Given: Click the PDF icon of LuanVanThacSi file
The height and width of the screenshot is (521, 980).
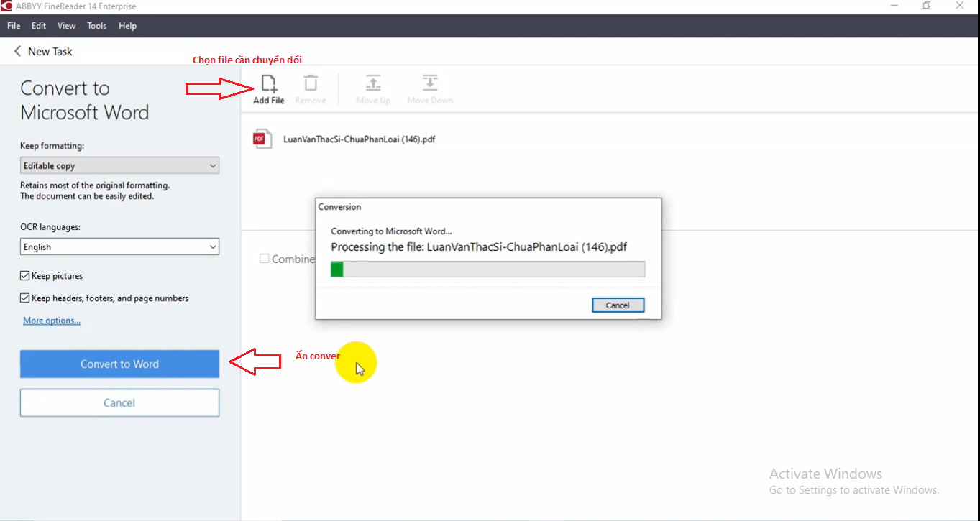Looking at the screenshot, I should 262,139.
